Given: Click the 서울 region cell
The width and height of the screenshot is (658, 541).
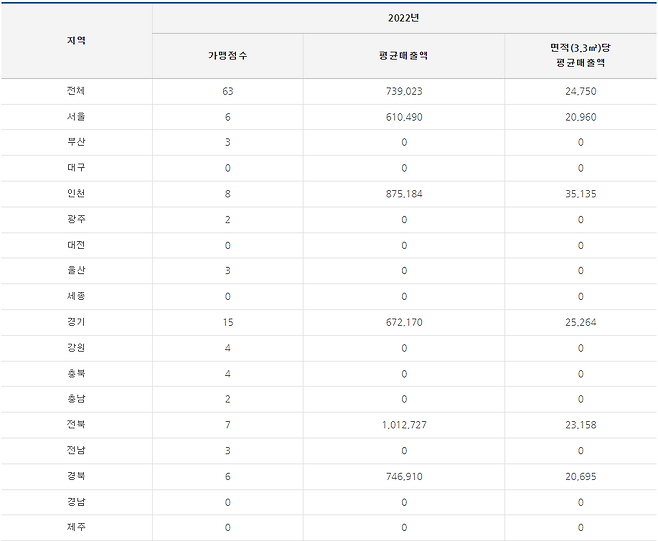Looking at the screenshot, I should pyautogui.click(x=76, y=117).
